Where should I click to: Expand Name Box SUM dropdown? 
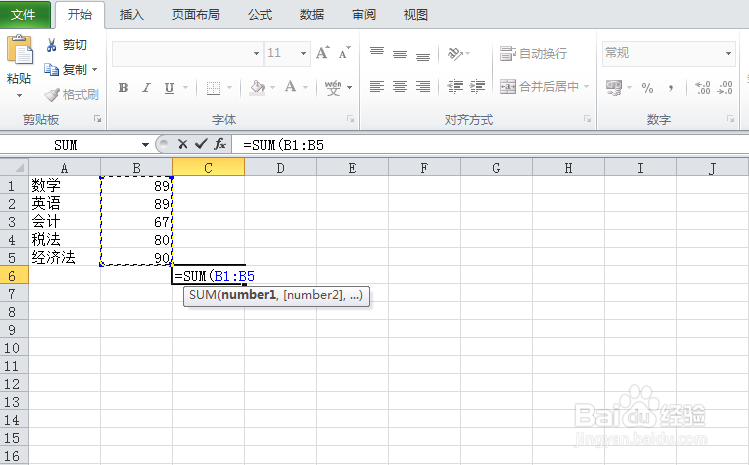pos(145,144)
